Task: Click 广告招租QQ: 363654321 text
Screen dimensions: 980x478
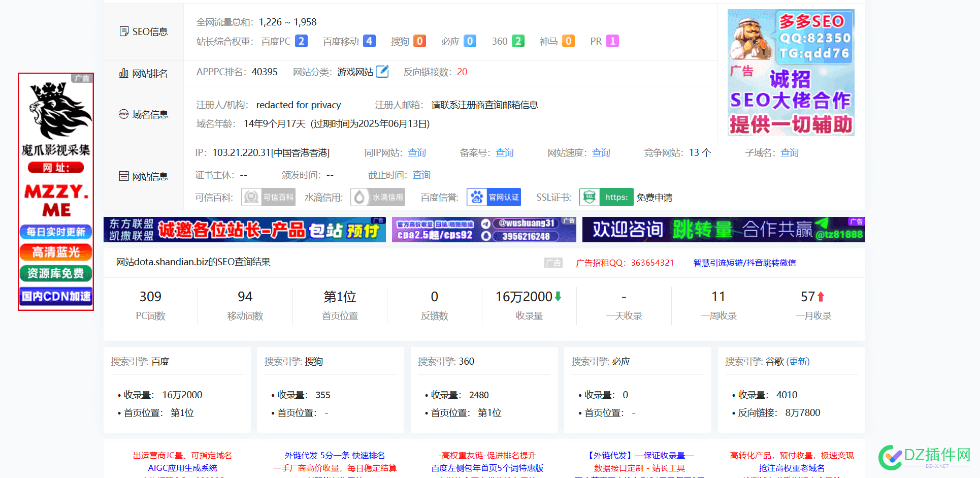Action: (625, 263)
